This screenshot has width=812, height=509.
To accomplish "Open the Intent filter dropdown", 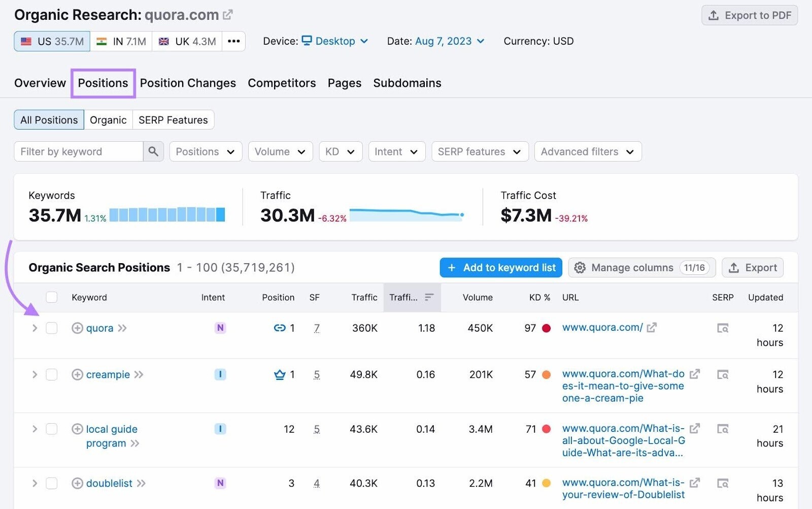I will tap(396, 151).
